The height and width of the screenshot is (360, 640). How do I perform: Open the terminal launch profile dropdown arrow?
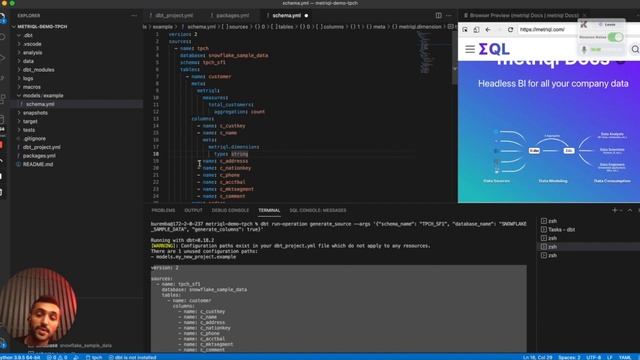(x=621, y=210)
